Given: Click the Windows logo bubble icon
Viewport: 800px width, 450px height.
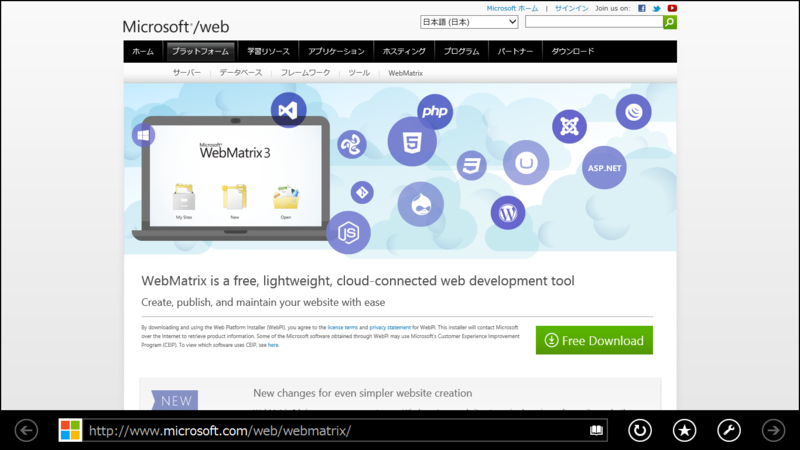Looking at the screenshot, I should click(143, 135).
